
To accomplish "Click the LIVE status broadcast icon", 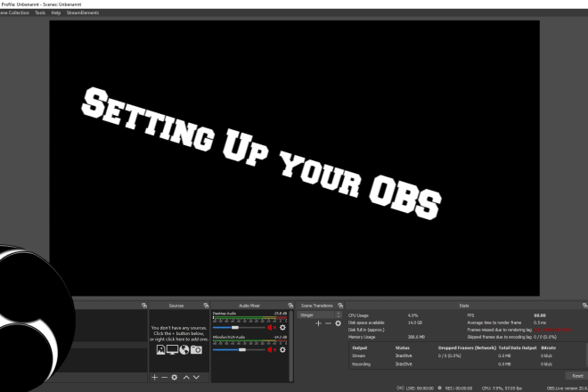I will point(400,388).
